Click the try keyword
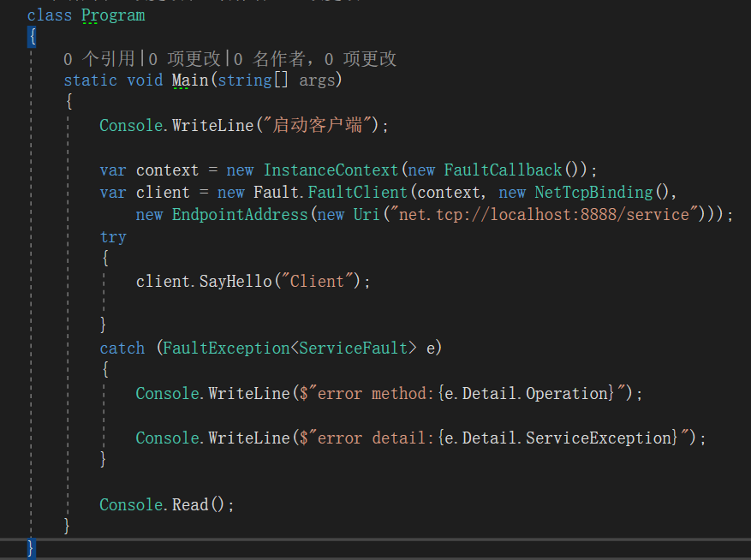This screenshot has width=751, height=560. click(x=112, y=237)
